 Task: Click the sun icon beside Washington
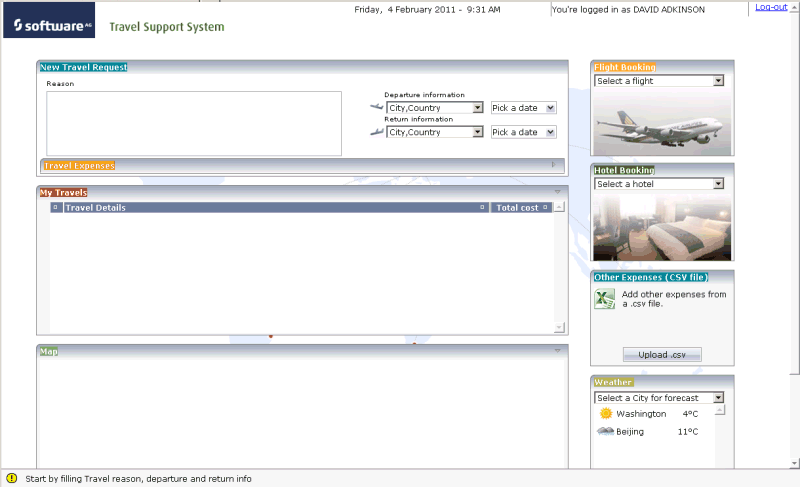[x=605, y=413]
